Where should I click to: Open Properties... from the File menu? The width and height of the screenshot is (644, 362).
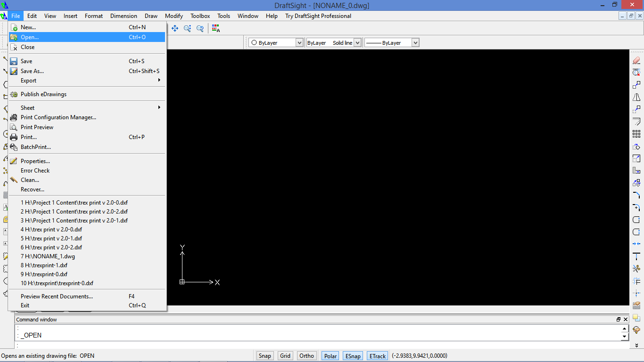click(87, 161)
